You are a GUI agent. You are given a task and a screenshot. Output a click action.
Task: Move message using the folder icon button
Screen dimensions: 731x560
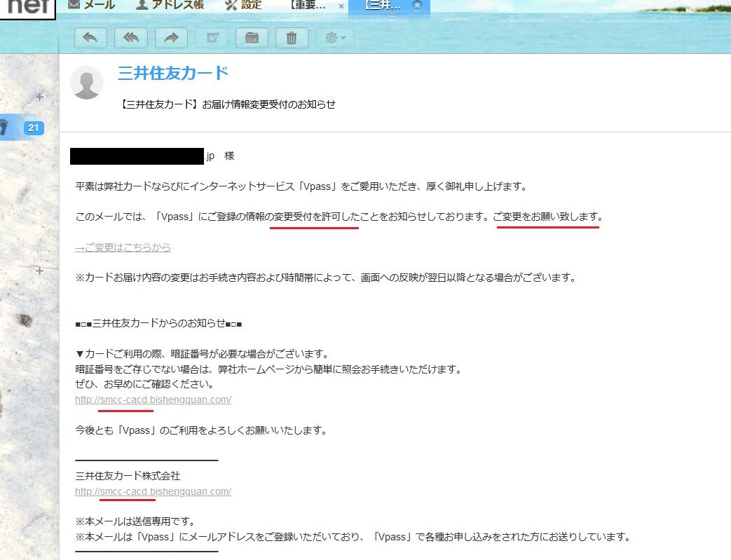(252, 38)
